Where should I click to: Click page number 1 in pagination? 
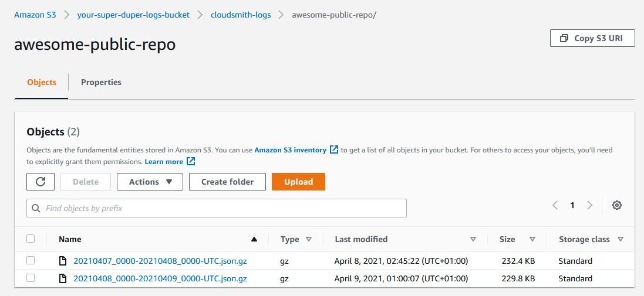pyautogui.click(x=572, y=205)
